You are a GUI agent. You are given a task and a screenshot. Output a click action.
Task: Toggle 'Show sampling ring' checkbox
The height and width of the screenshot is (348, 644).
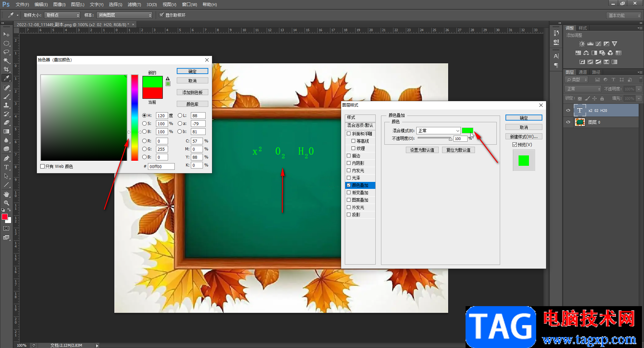[x=162, y=15]
